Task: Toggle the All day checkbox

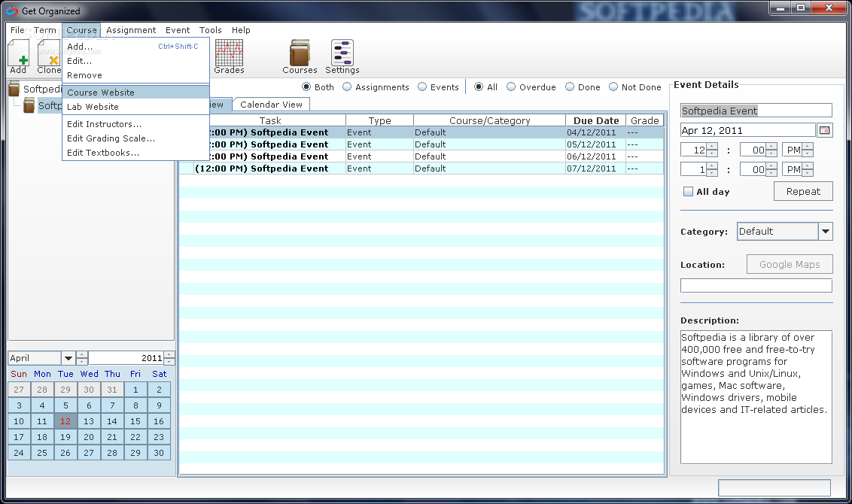Action: coord(689,192)
